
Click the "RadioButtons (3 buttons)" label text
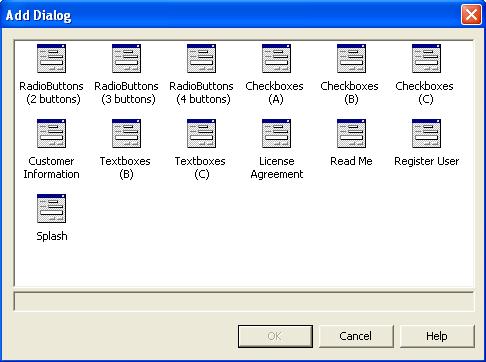(x=126, y=93)
